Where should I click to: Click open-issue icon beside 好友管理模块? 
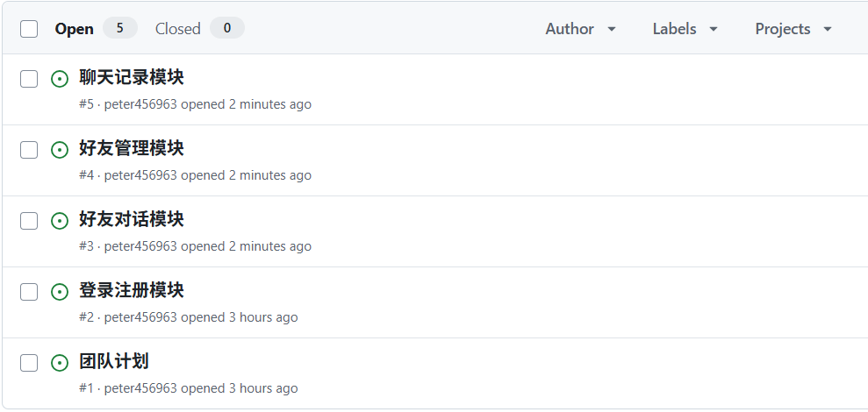pyautogui.click(x=60, y=150)
